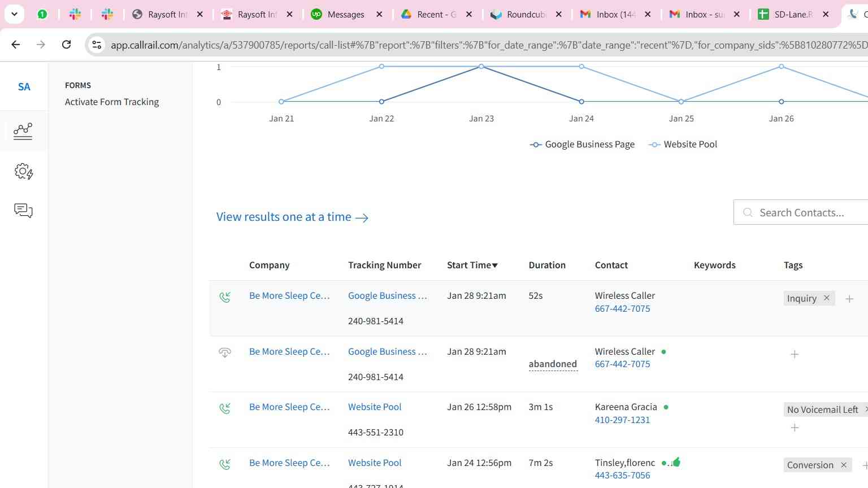868x488 pixels.
Task: Close the Messages tab
Action: coord(379,14)
